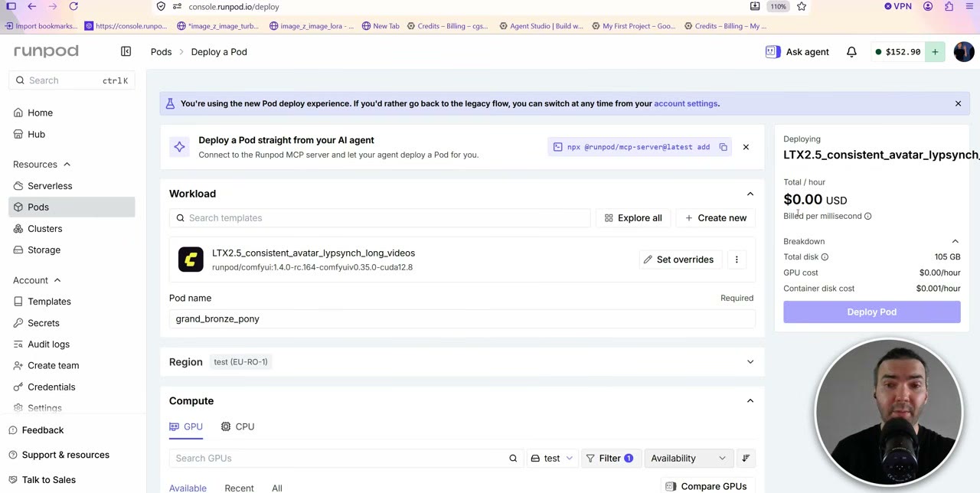Collapse the Account sidebar section

point(37,280)
